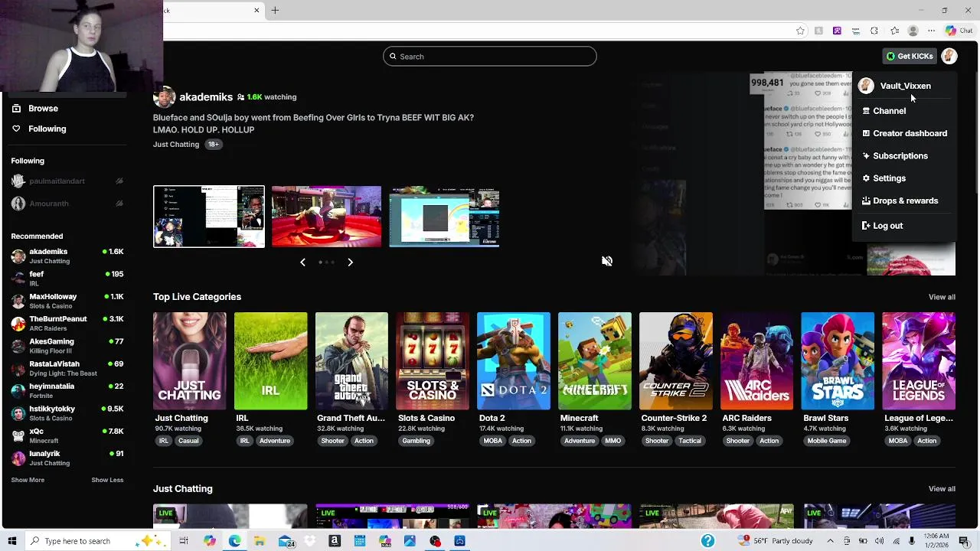
Task: Click the Browse compass icon in sidebar
Action: (x=16, y=109)
